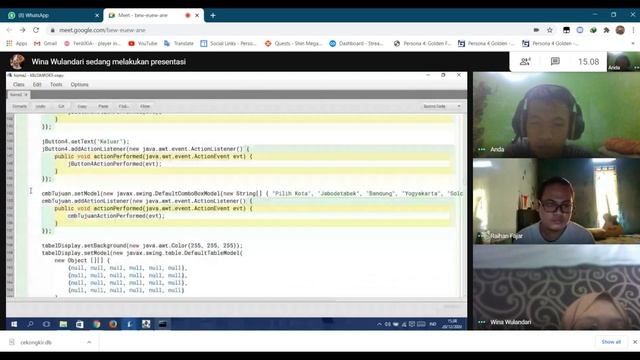Open Chrome on shared taskbar

point(97,324)
